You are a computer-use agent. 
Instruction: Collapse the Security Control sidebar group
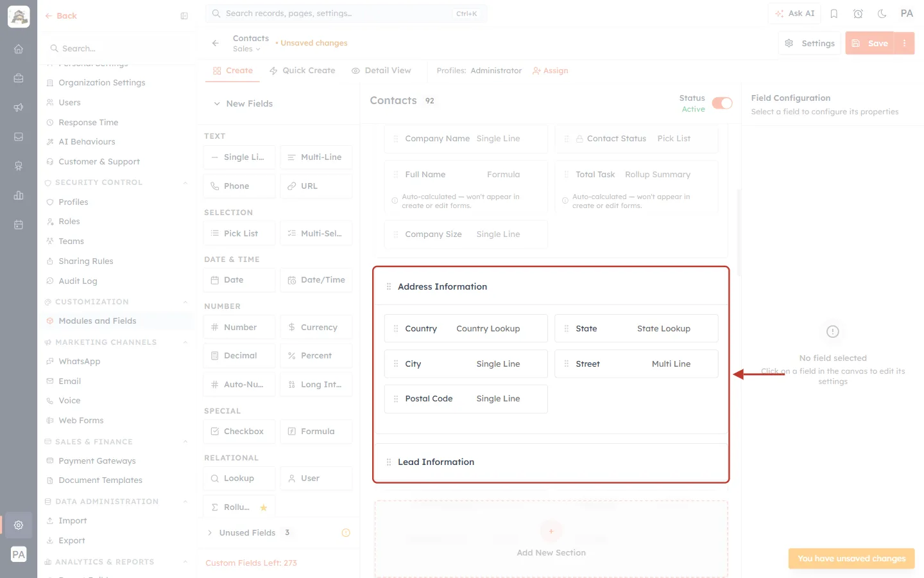[x=185, y=182]
